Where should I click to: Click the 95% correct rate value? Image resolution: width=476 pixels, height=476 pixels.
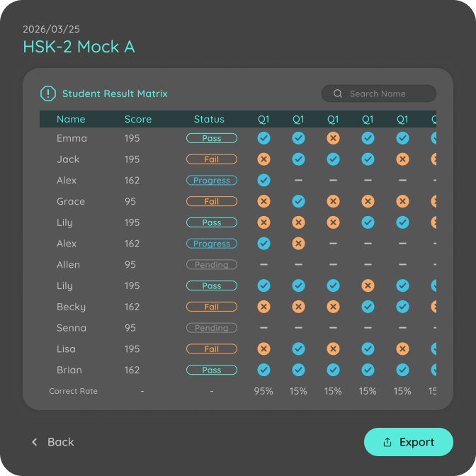pyautogui.click(x=263, y=391)
